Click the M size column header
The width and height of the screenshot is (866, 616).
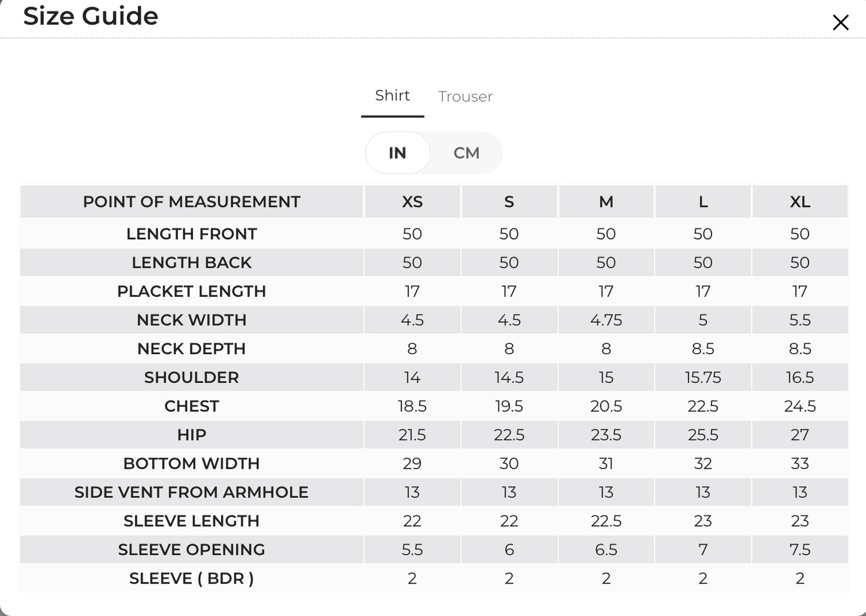pos(606,202)
